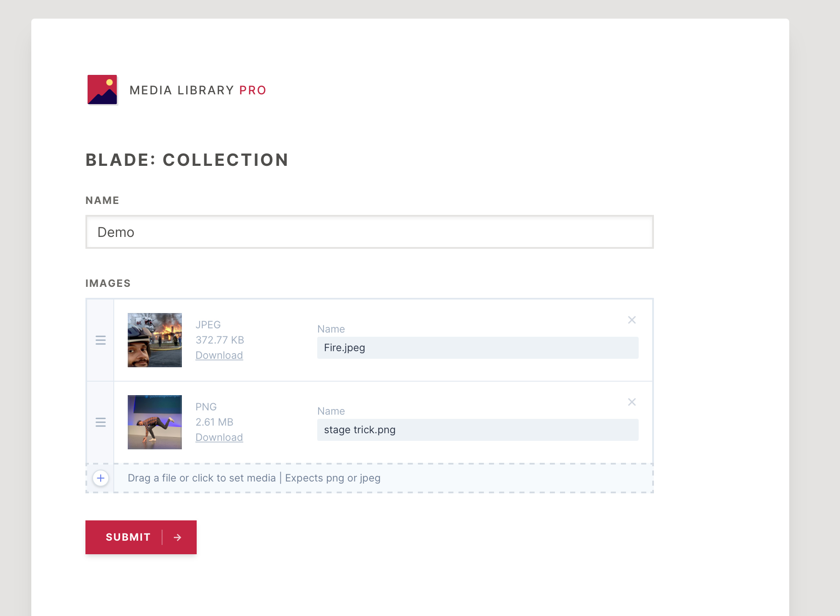Select the reorder handle beside the upload row
840x616 pixels.
[101, 478]
